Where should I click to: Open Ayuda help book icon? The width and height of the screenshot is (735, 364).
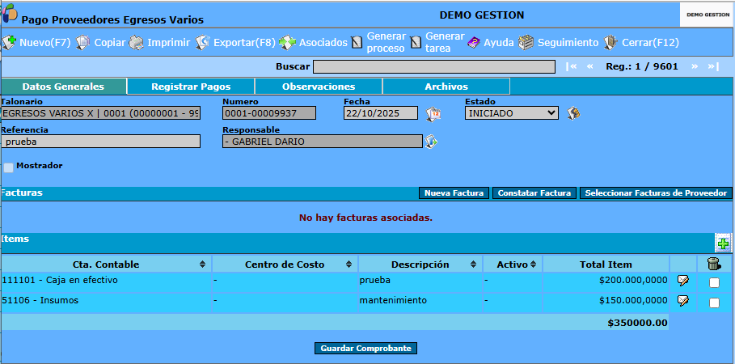tap(473, 43)
